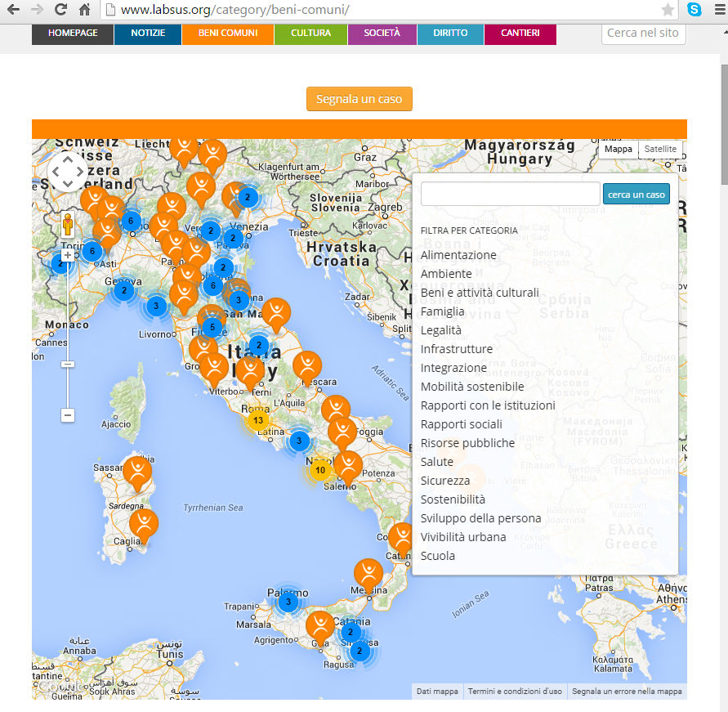Click the orange marker near Salerno
The image size is (728, 712).
[348, 467]
